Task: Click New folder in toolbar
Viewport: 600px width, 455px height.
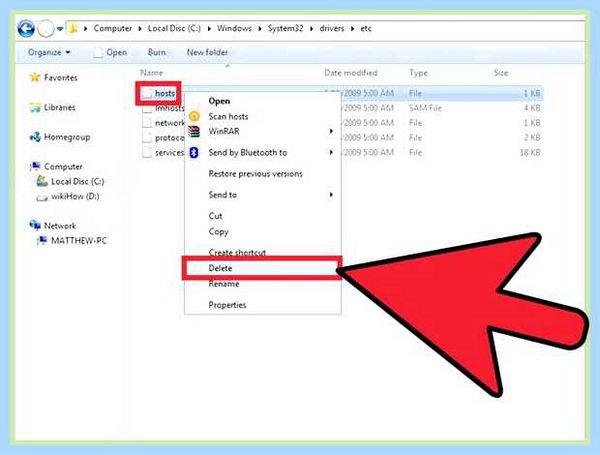Action: click(x=207, y=52)
